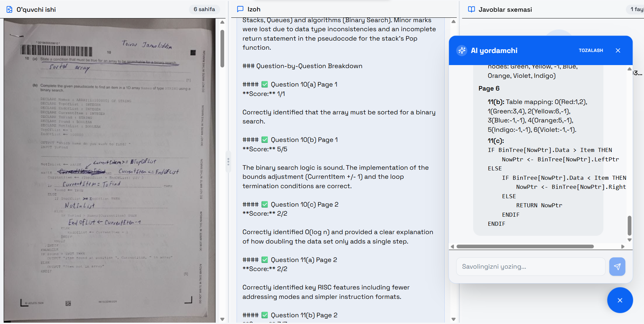Click the Javoblar sxemasi book icon
The height and width of the screenshot is (324, 644).
(x=472, y=9)
